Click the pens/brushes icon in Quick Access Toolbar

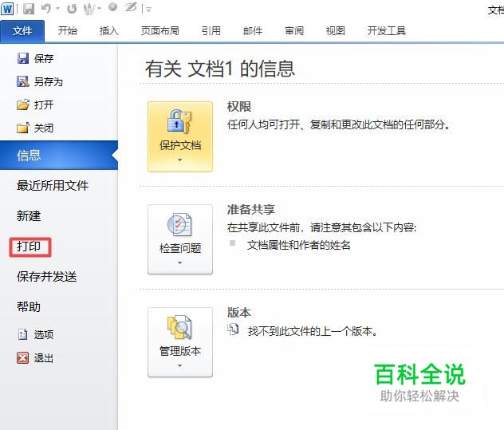click(x=89, y=9)
